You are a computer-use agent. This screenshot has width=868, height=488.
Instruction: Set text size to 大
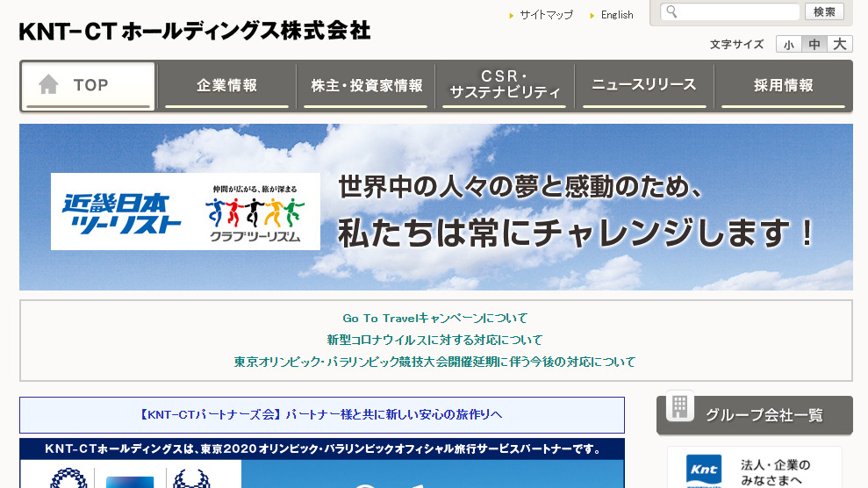click(840, 44)
